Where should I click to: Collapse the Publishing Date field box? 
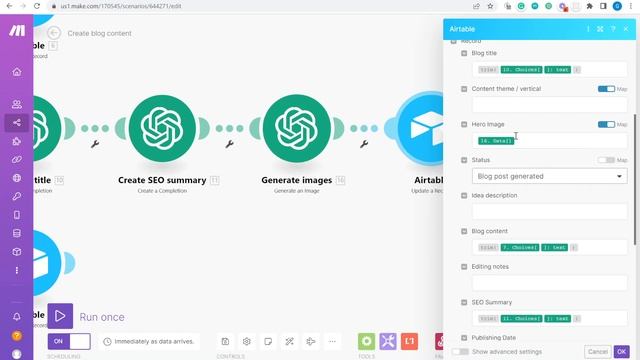tap(464, 338)
